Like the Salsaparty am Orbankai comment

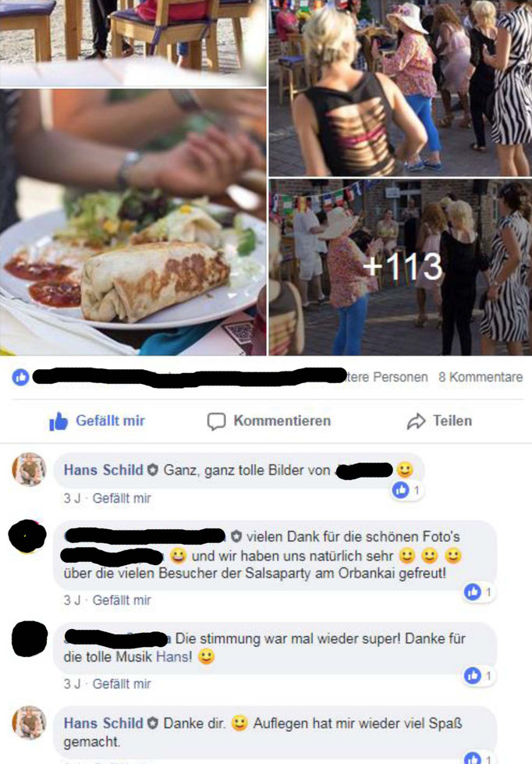pos(122,600)
